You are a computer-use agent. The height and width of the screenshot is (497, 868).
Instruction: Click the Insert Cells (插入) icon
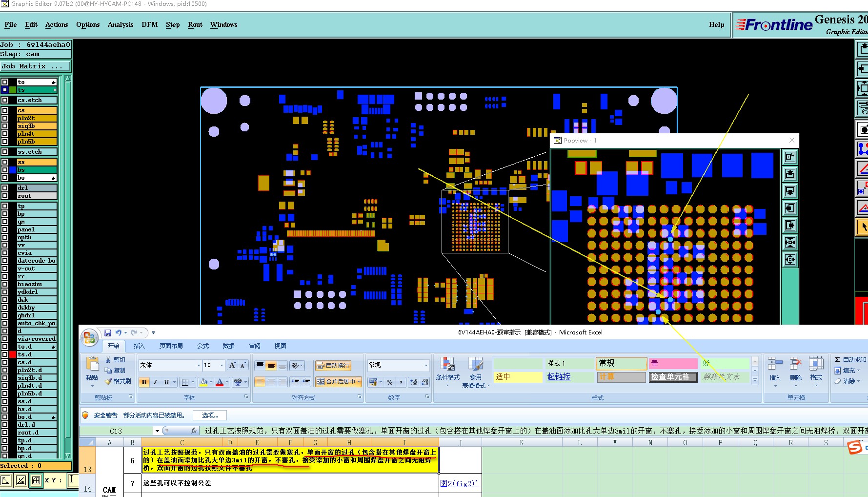pyautogui.click(x=775, y=364)
